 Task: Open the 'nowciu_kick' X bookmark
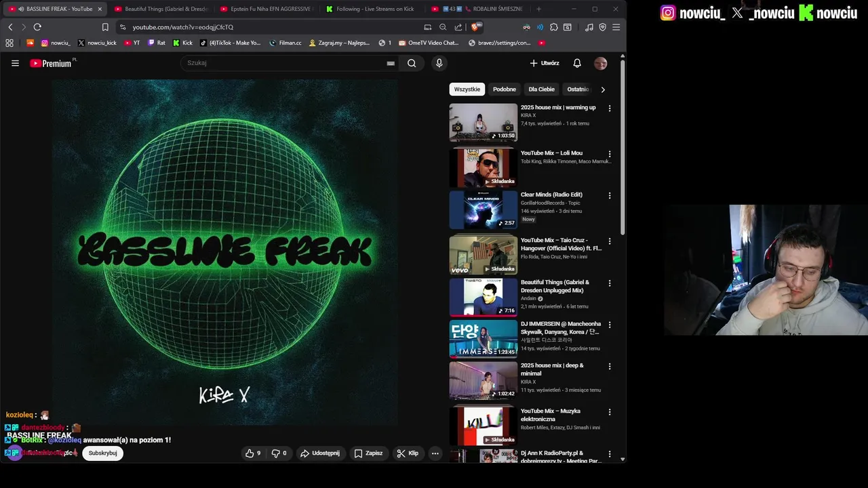97,43
